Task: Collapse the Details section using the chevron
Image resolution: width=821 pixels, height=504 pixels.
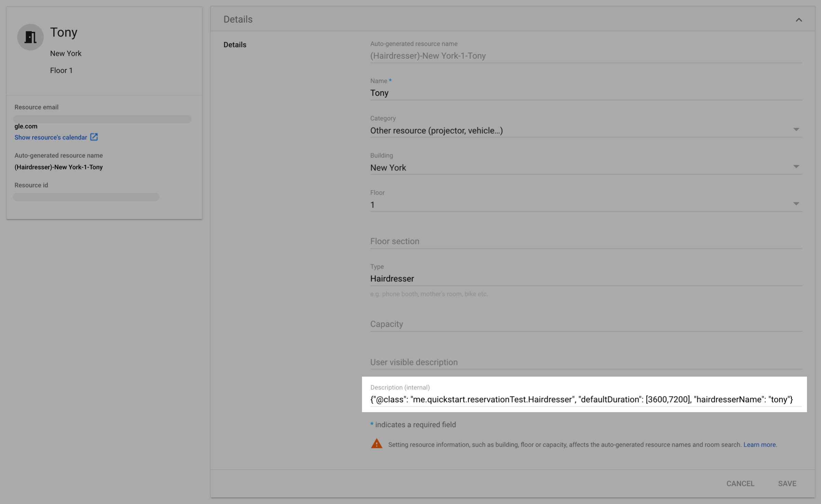Action: click(799, 19)
